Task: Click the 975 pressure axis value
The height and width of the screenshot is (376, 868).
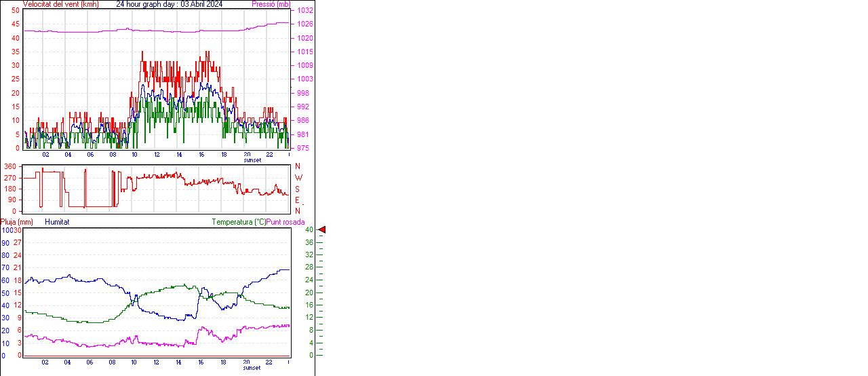Action: pos(304,148)
